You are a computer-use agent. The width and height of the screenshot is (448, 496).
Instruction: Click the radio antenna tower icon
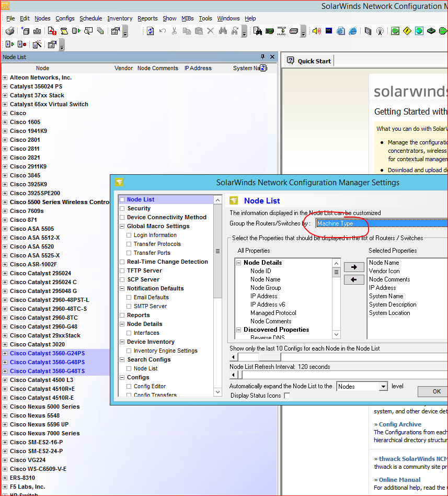coord(380,31)
